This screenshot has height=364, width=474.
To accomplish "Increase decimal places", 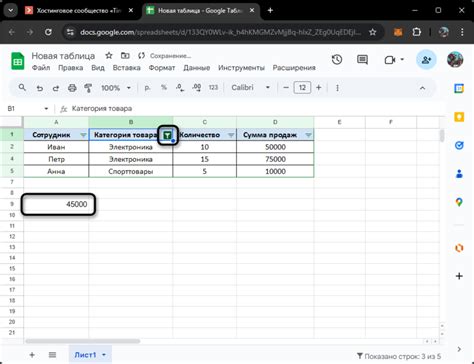I will pos(197,88).
